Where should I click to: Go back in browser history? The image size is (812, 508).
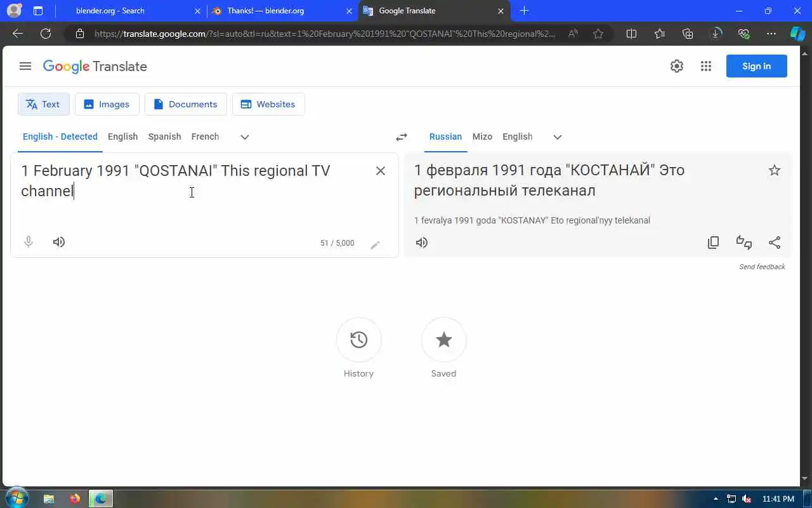coord(18,34)
